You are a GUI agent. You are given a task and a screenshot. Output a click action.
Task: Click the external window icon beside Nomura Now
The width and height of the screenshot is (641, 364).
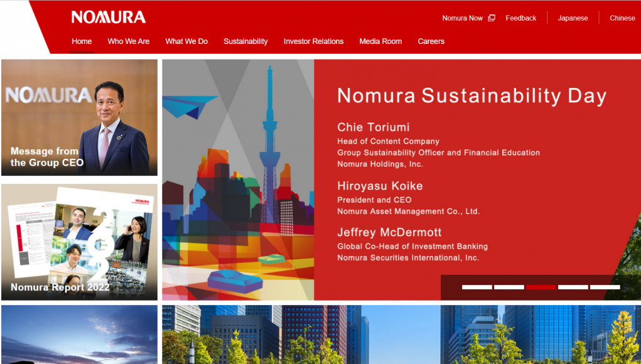coord(492,18)
